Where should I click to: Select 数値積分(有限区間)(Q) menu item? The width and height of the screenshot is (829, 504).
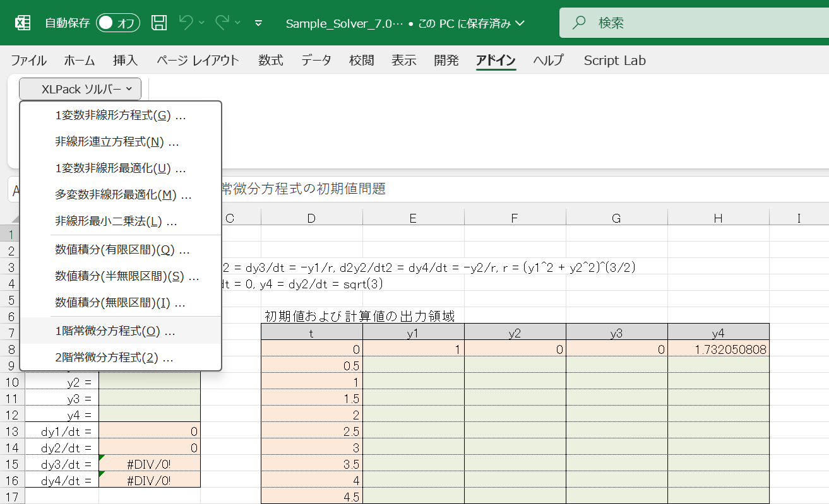click(x=122, y=250)
